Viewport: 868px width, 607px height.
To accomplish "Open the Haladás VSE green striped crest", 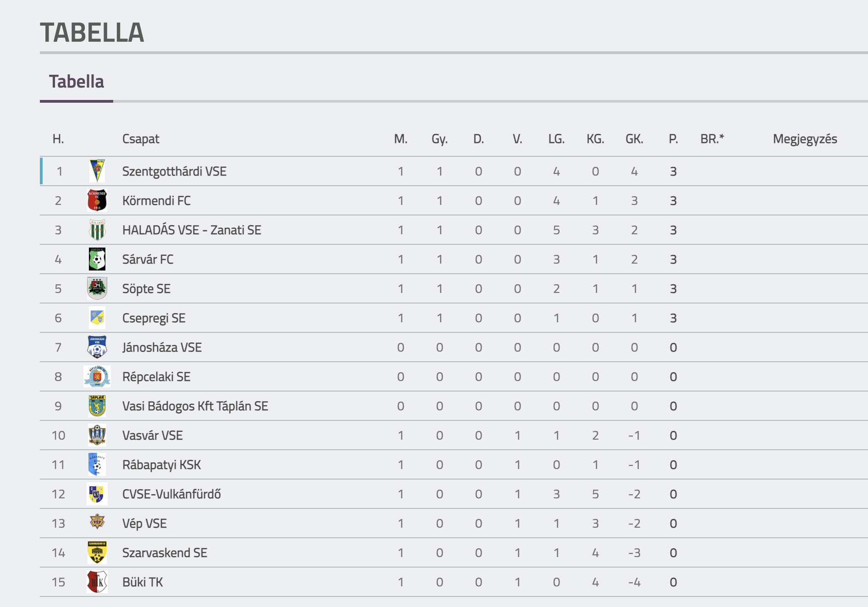I will point(97,230).
